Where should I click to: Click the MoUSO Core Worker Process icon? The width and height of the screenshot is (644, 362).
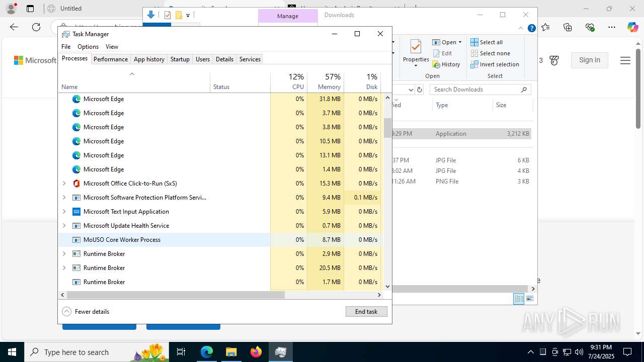tap(76, 240)
